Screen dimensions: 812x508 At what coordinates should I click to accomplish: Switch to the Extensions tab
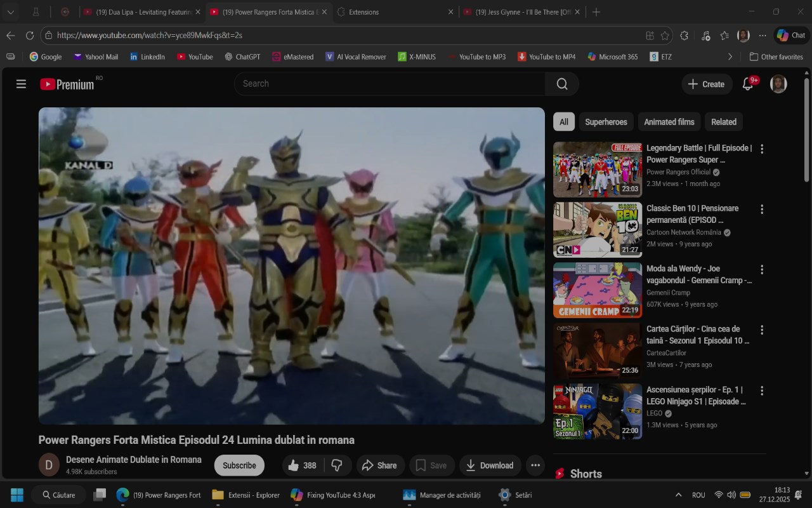click(396, 12)
